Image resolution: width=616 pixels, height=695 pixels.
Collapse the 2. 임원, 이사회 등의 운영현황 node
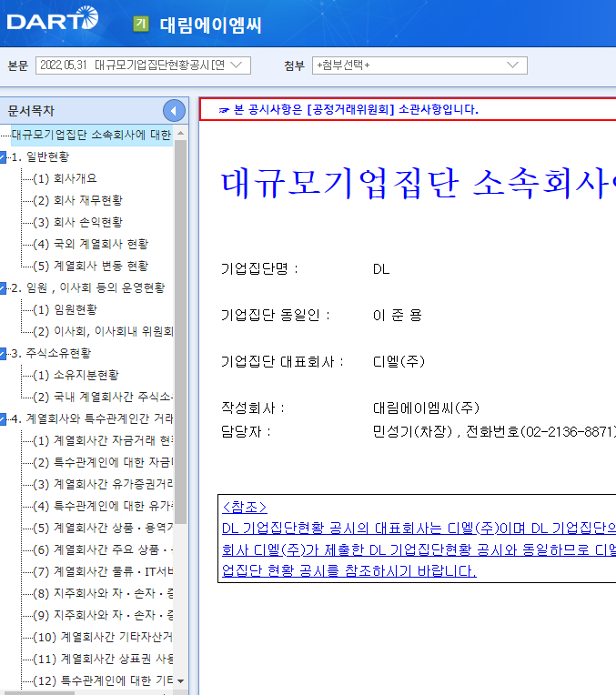pos(3,288)
